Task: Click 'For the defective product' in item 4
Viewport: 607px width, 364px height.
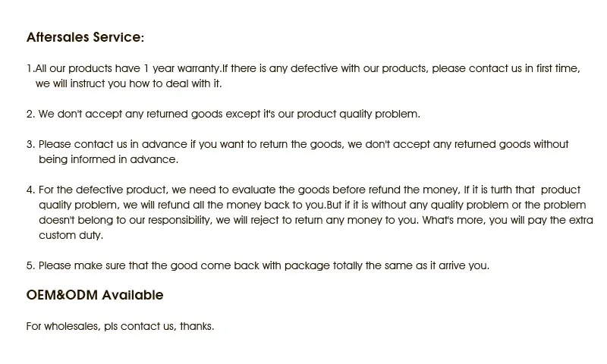Action: pyautogui.click(x=102, y=190)
